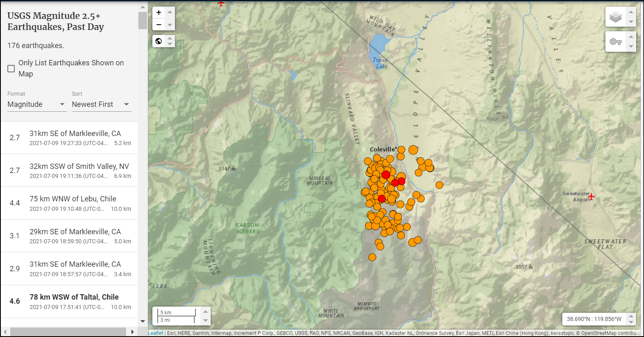Screen dimensions: 644x337
Task: Click the large orange marker beside Coleville label
Action: point(413,150)
